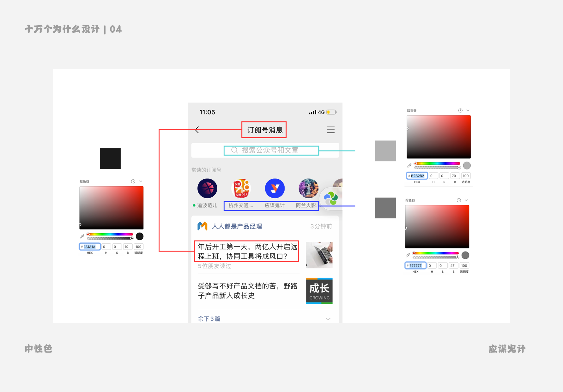The image size is (563, 392).
Task: Open the 人人都是产品经理 account link
Action: coord(236,226)
